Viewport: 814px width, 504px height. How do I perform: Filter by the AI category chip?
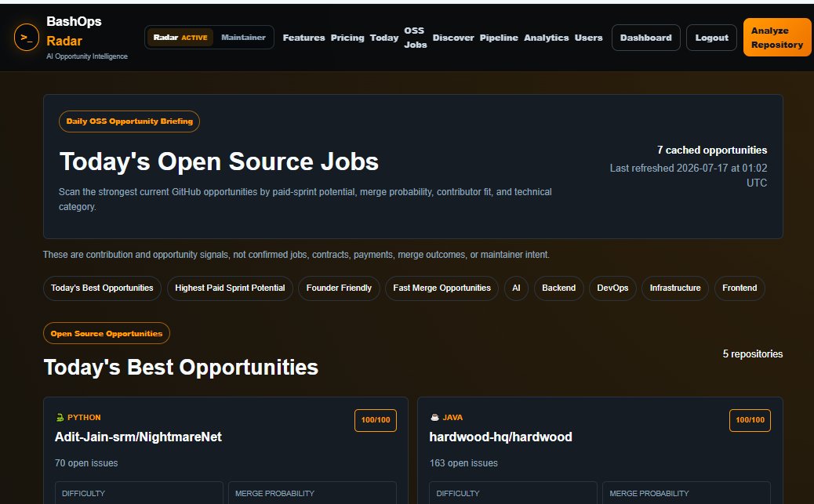coord(516,288)
